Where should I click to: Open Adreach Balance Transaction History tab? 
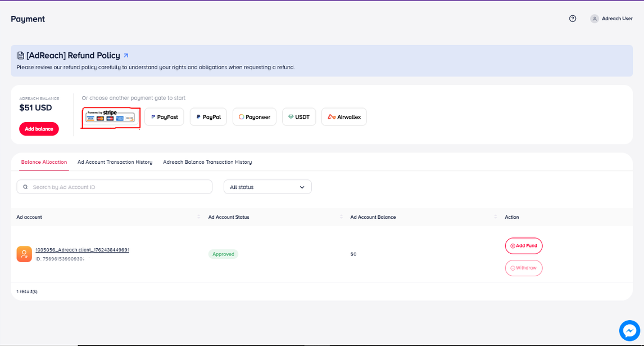coord(207,162)
